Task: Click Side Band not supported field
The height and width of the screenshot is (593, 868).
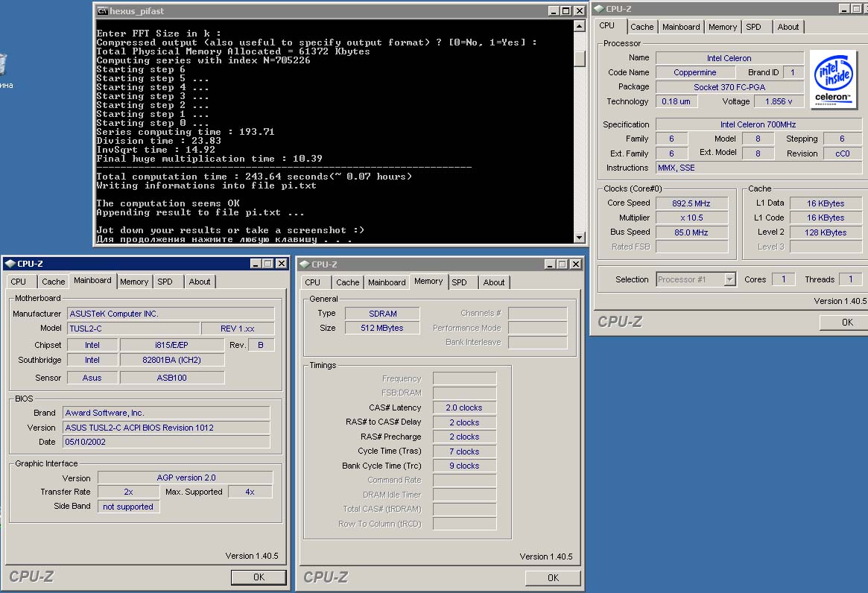Action: pyautogui.click(x=128, y=507)
